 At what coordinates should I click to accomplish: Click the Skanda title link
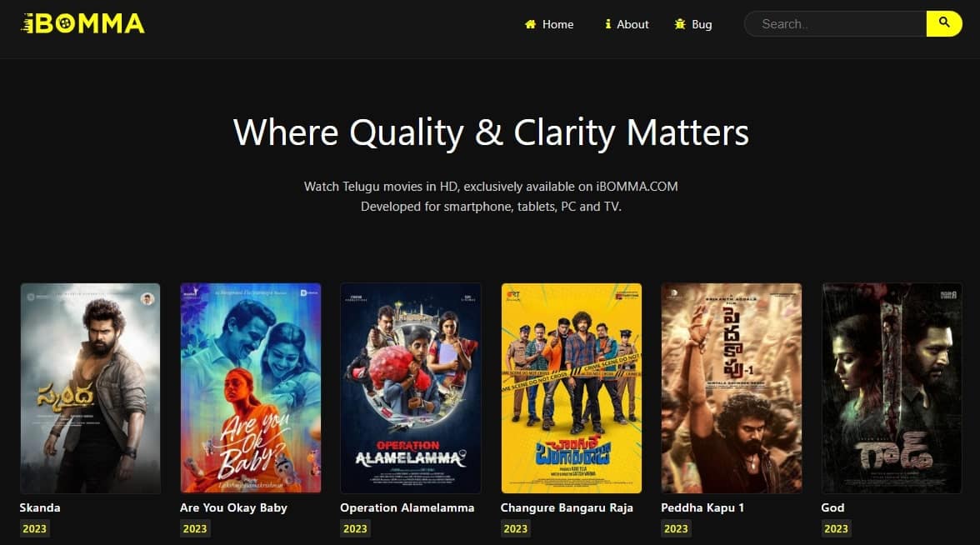(40, 507)
